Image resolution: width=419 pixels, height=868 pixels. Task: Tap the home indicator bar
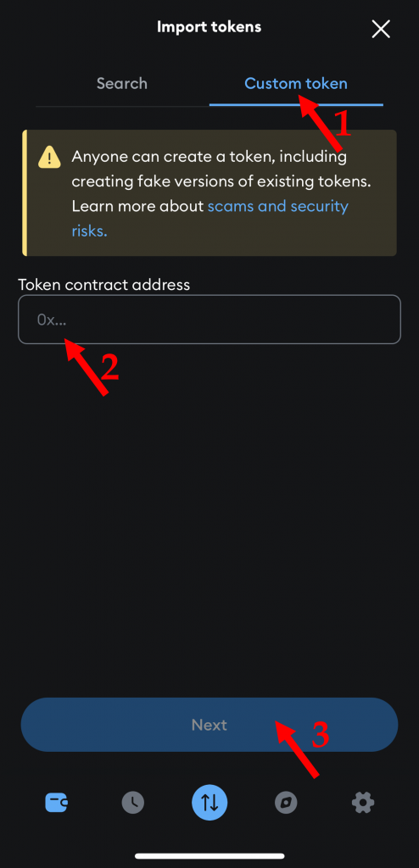coord(209,856)
